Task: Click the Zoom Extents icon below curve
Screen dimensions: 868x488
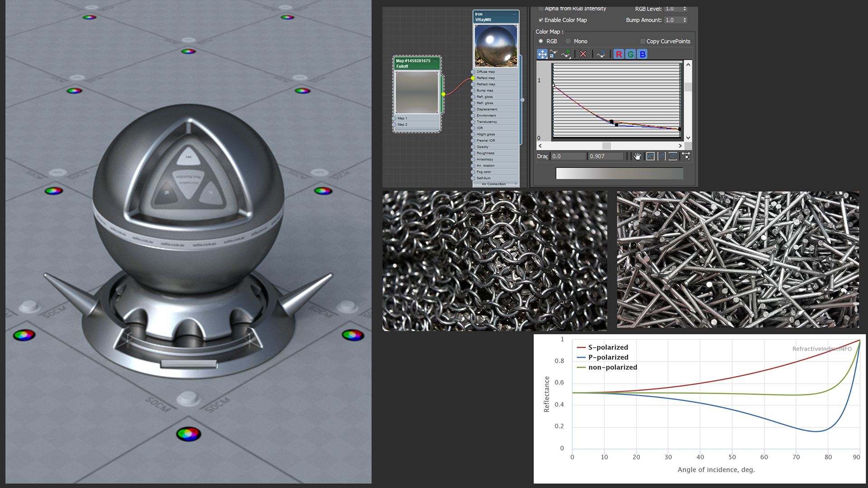Action: point(650,156)
